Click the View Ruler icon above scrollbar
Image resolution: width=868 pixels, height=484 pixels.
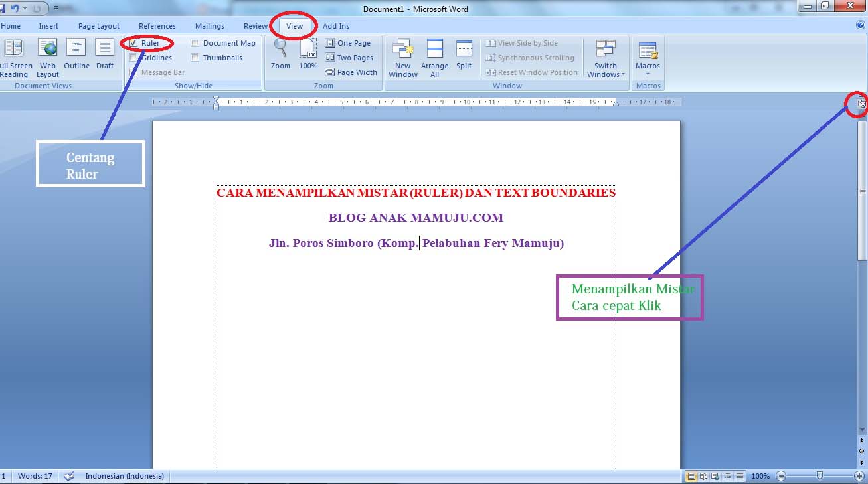861,103
